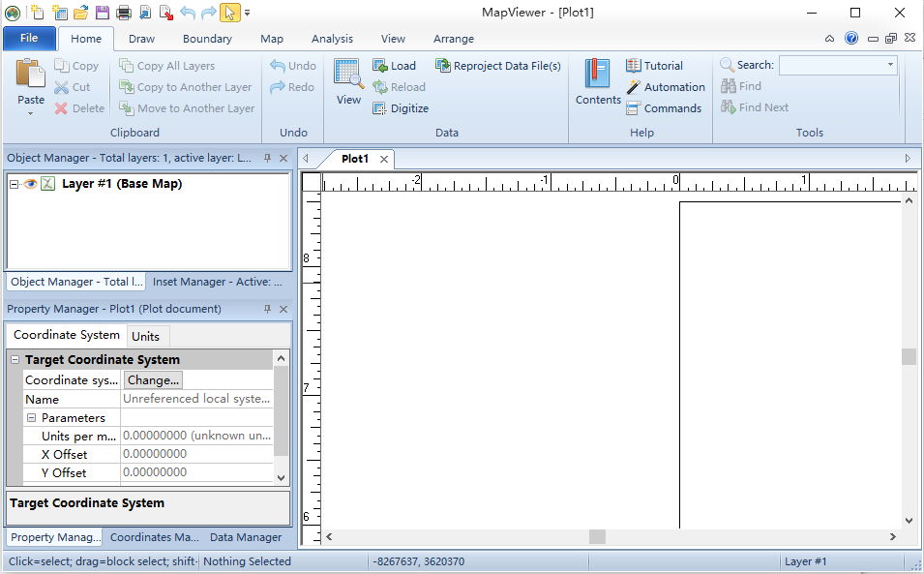
Task: Switch to the Inset Manager tab
Action: 217,283
